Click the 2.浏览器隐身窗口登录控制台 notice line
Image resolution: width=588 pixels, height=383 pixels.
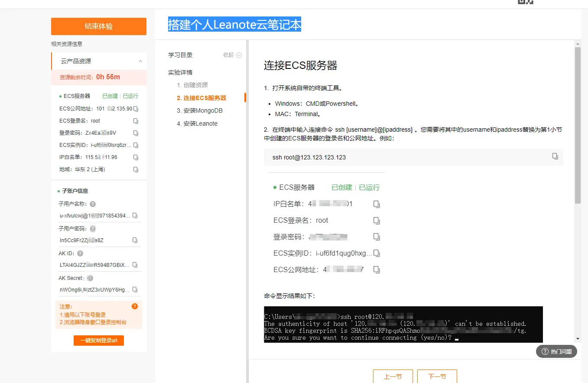click(x=93, y=322)
